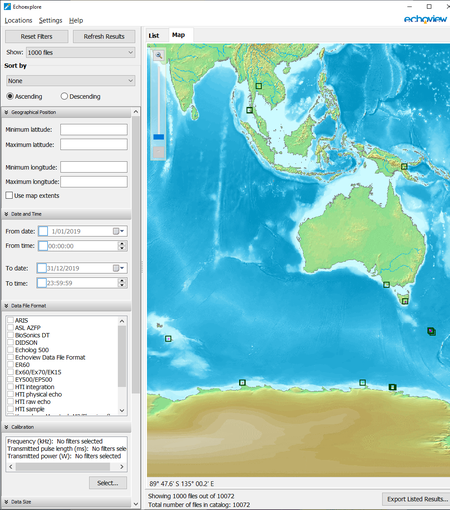450x510 pixels.
Task: Click the Minimum longitude input field
Action: (x=94, y=167)
